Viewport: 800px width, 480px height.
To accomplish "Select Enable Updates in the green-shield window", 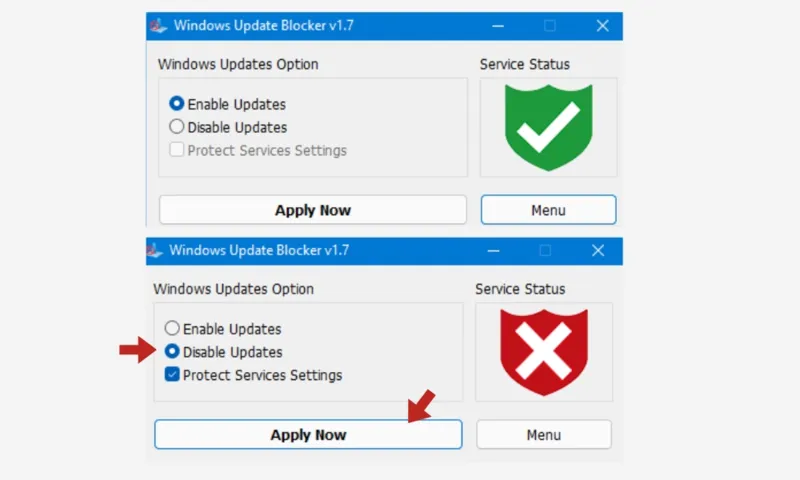I will click(x=177, y=104).
